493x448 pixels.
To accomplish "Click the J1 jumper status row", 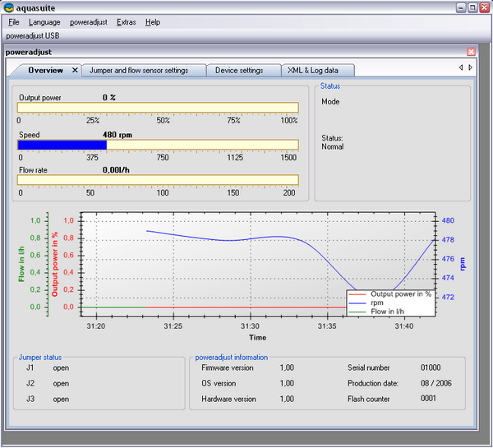I will 48,367.
